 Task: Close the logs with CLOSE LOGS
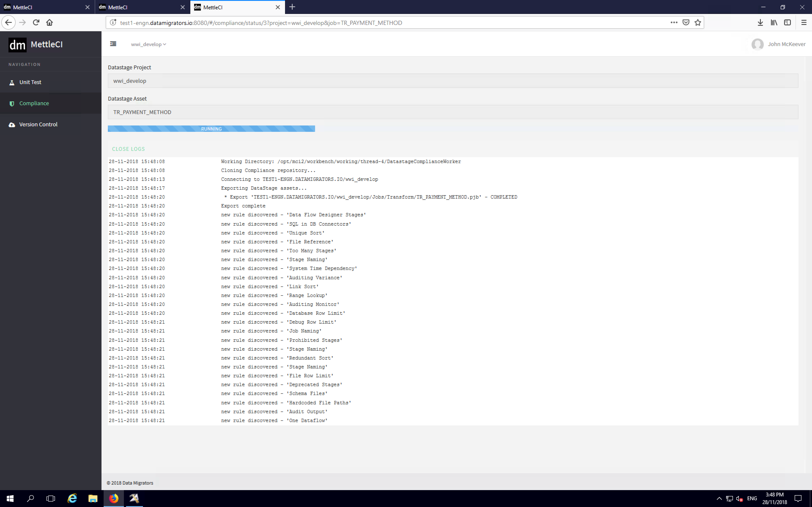tap(128, 149)
